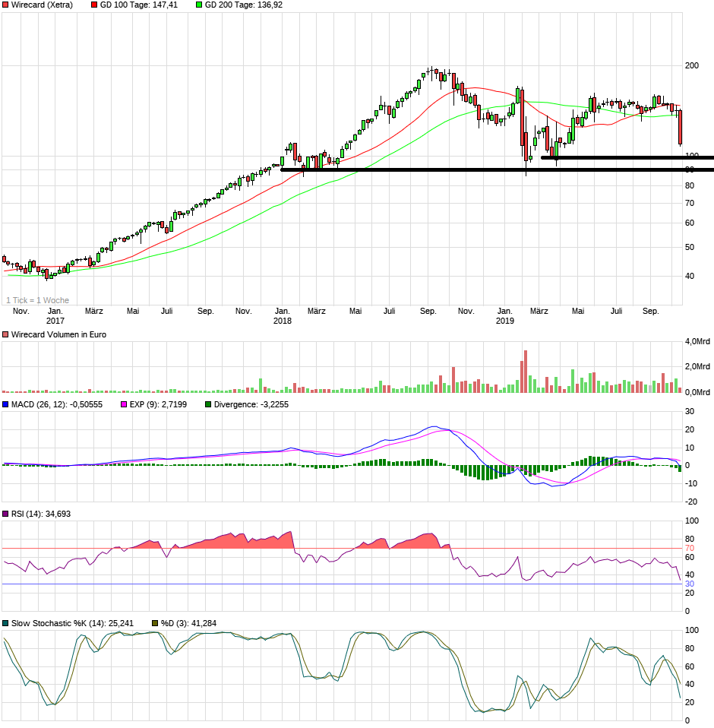Screen dimensions: 714x728
Task: Click the upper black support line near 100
Action: pos(627,158)
